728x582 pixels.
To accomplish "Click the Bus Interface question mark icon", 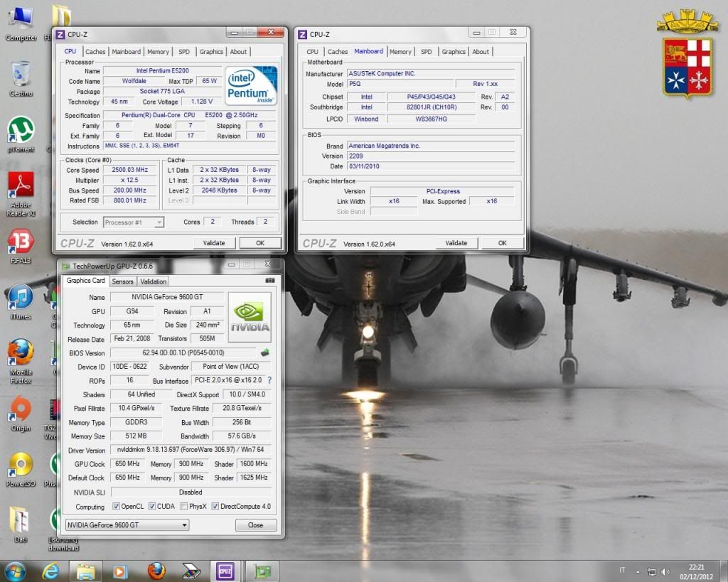I will point(269,380).
